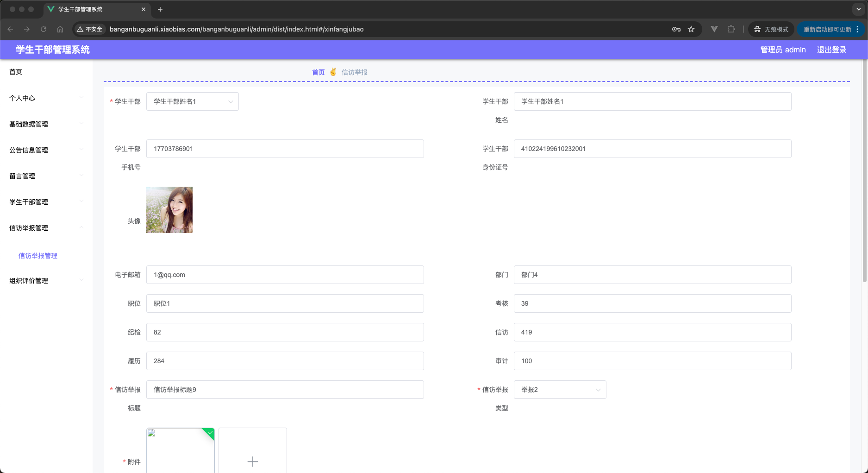Click the 首页 breadcrumb link
The image size is (868, 473).
click(x=318, y=72)
